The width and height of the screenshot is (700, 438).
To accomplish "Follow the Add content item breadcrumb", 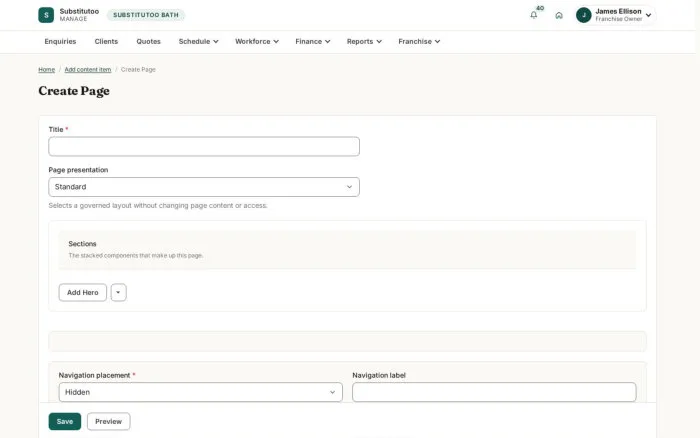I will [88, 69].
